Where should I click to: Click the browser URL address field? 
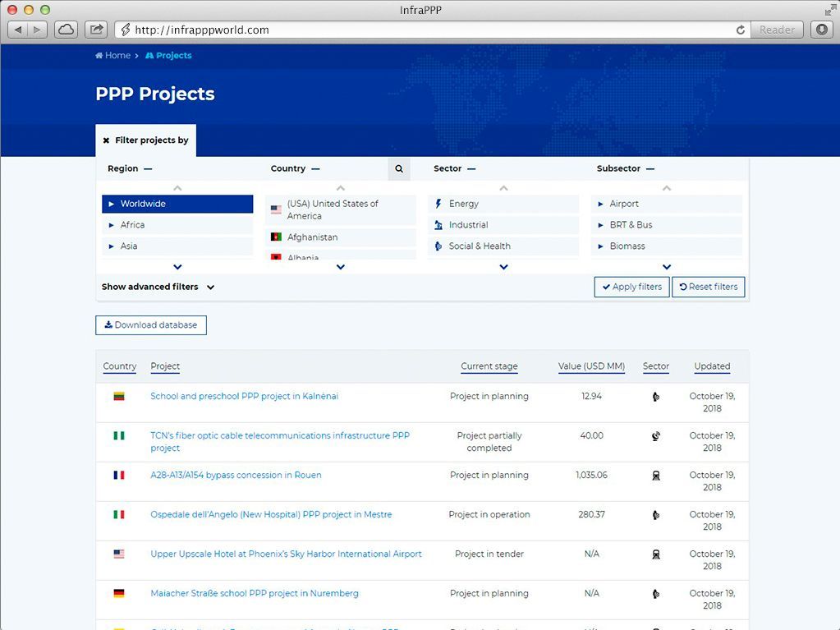427,30
